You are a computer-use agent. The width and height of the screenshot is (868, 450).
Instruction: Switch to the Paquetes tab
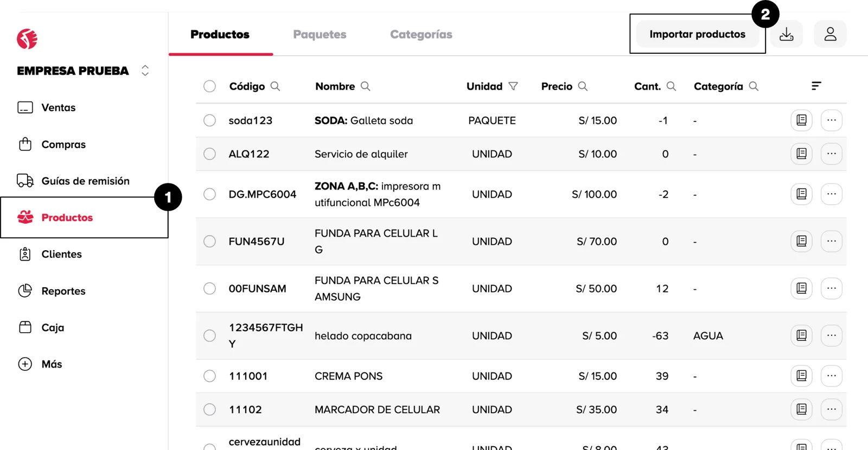(320, 34)
